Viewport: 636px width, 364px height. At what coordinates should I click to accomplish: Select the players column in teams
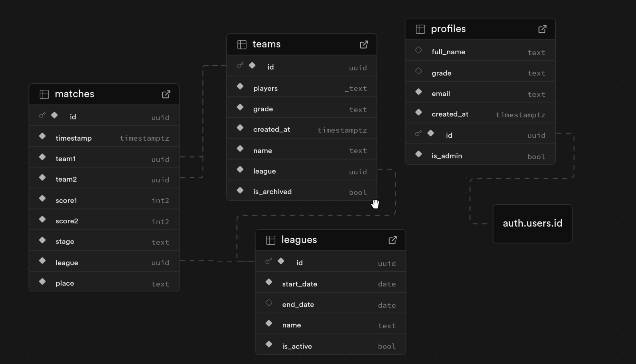click(x=265, y=88)
